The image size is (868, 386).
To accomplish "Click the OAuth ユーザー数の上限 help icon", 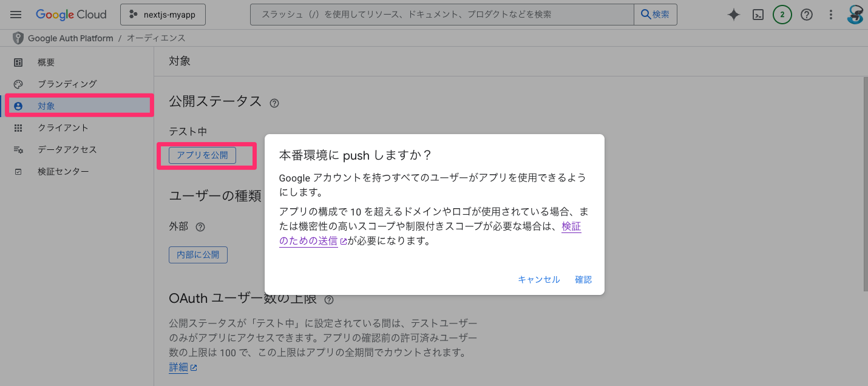I will 329,299.
